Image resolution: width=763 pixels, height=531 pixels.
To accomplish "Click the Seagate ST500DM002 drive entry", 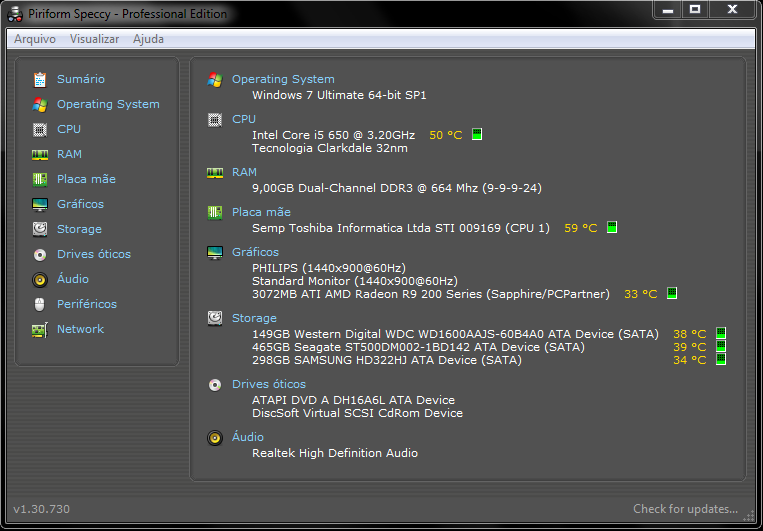I will click(x=418, y=347).
